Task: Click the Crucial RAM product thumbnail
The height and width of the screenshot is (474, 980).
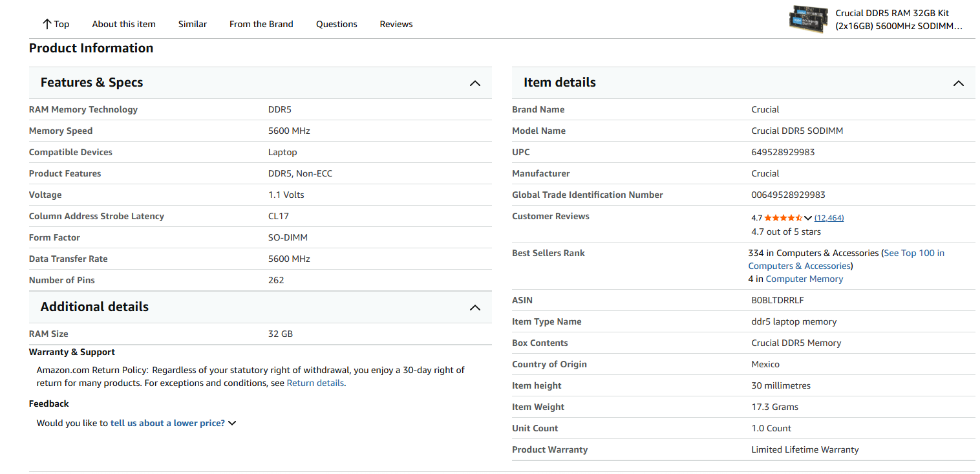Action: 809,19
